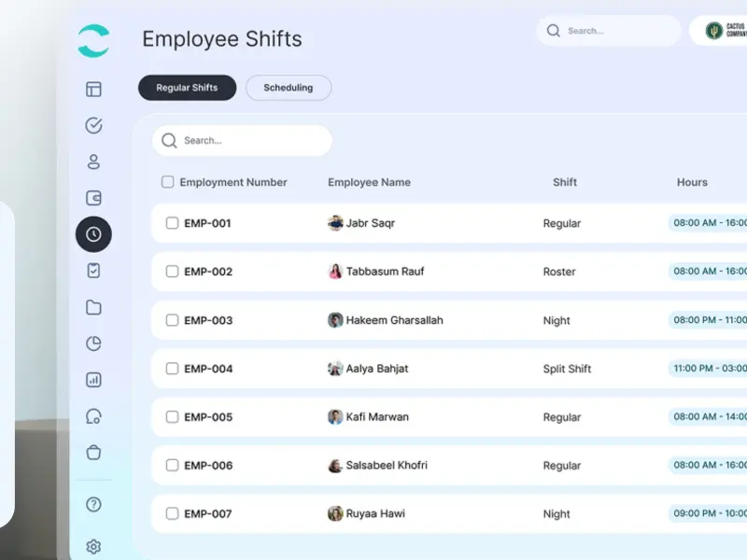This screenshot has width=747, height=560.
Task: Click the table Search field below the tabs
Action: (x=242, y=141)
